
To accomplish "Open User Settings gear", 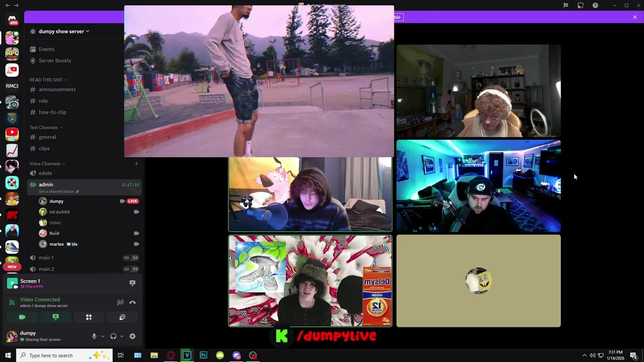I will pos(132,336).
